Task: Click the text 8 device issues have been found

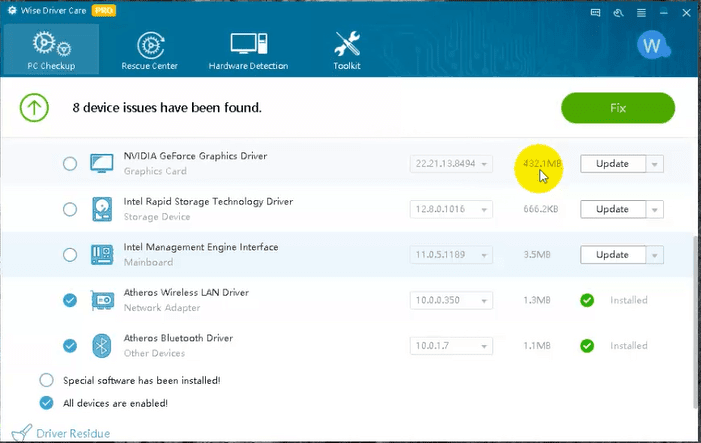Action: (x=167, y=108)
